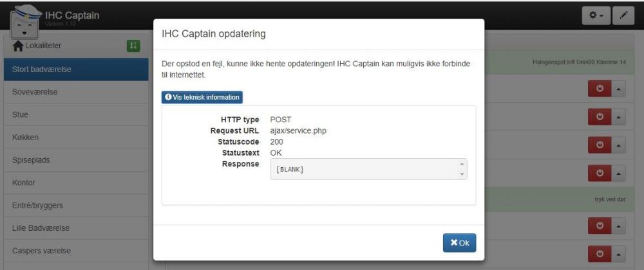Expand the caret beside the topmost power button
Image resolution: width=644 pixels, height=270 pixels.
pyautogui.click(x=618, y=89)
